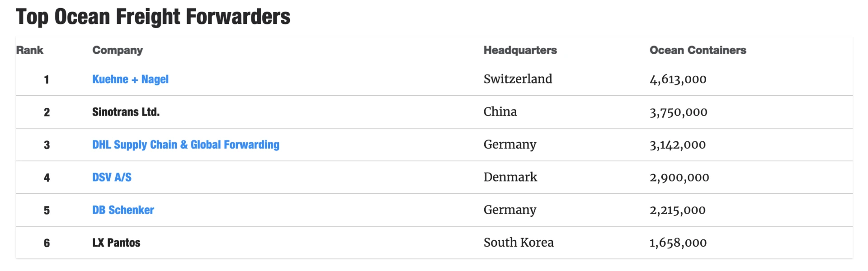Viewport: 868px width, 271px height.
Task: Click the 3,750,000 containers value
Action: [678, 112]
